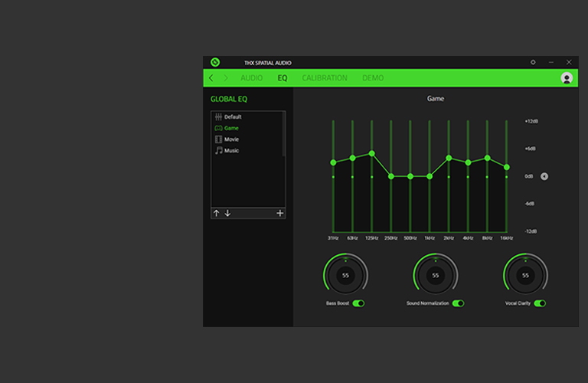
Task: Turn off Sound Normalization switch
Action: [x=458, y=303]
